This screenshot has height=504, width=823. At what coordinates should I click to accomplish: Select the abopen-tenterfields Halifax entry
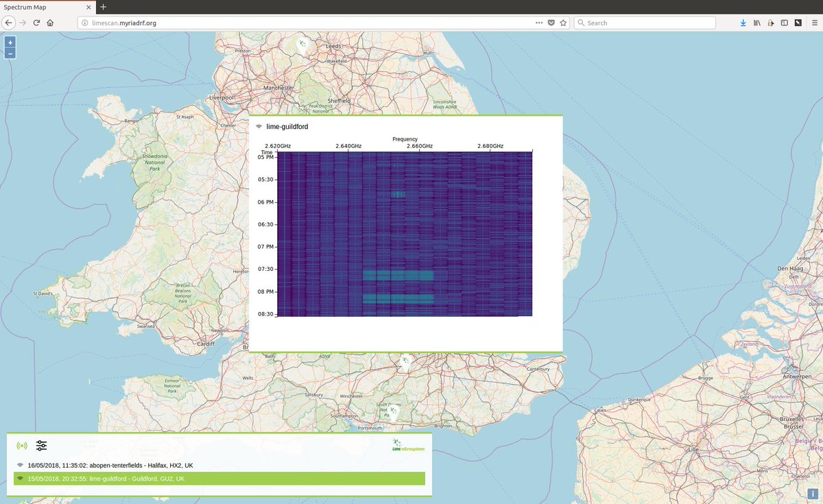pyautogui.click(x=110, y=465)
